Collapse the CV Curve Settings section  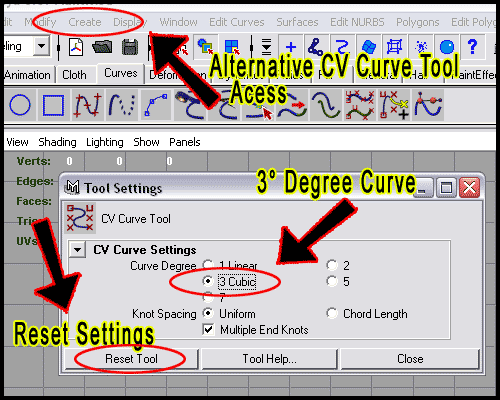[x=77, y=249]
